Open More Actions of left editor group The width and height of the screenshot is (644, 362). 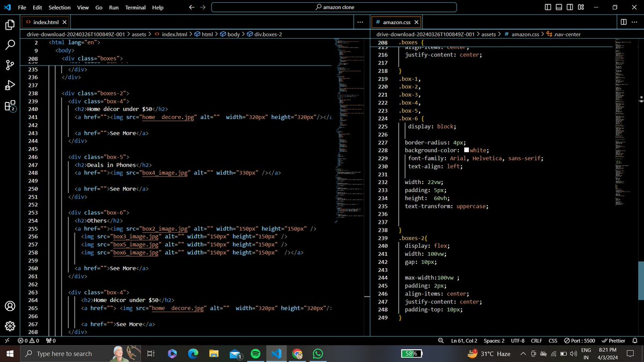[x=360, y=22]
